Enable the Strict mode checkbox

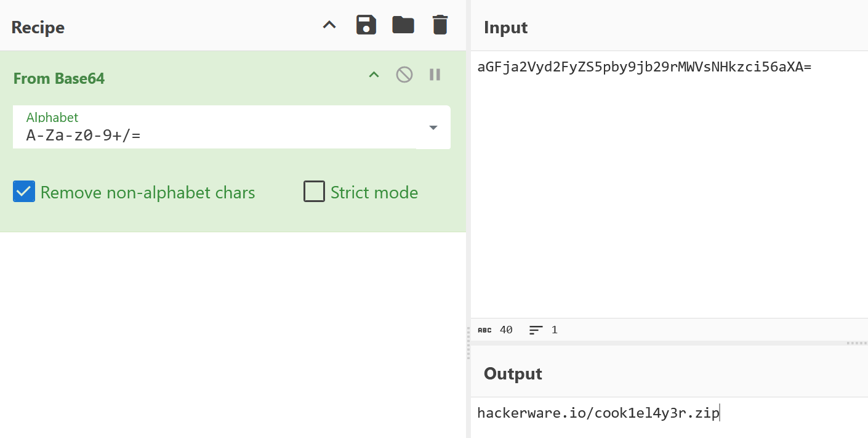pyautogui.click(x=314, y=192)
